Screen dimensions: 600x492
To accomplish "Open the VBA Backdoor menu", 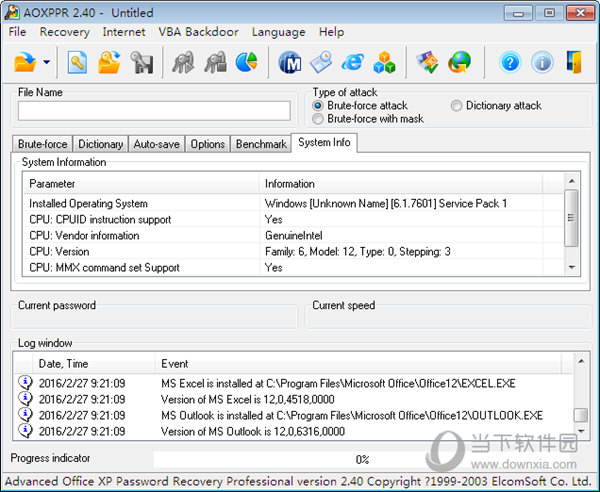I will (199, 32).
